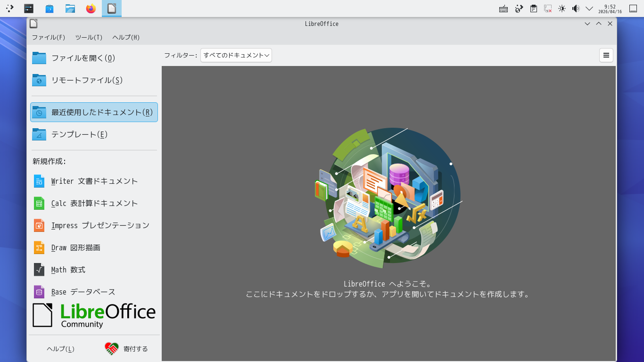This screenshot has height=362, width=644.
Task: Create a new Writer 文書ドキュメント
Action: point(94,181)
